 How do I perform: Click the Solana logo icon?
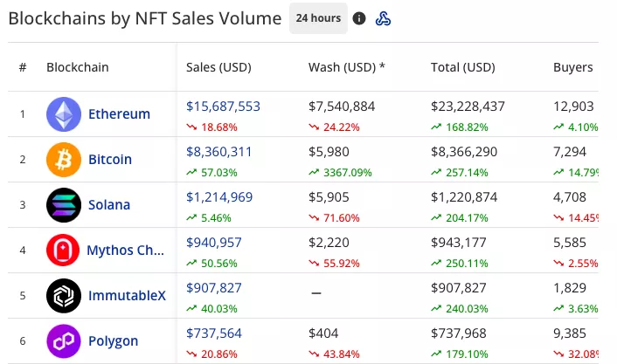coord(63,205)
